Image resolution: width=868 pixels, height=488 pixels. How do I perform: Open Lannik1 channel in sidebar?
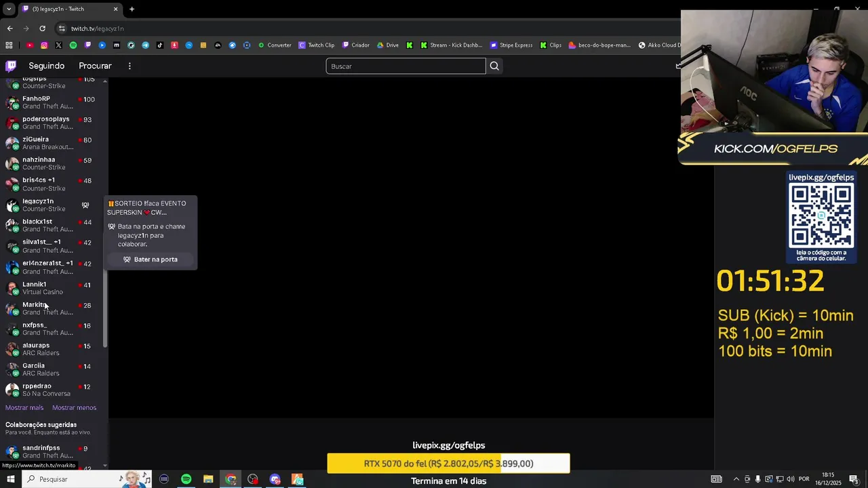click(53, 288)
